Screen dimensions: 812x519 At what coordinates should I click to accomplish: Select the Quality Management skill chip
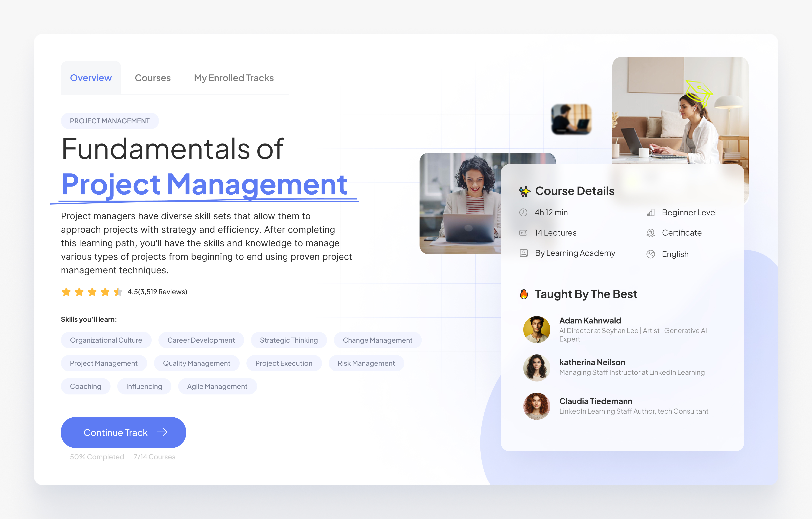pyautogui.click(x=197, y=363)
